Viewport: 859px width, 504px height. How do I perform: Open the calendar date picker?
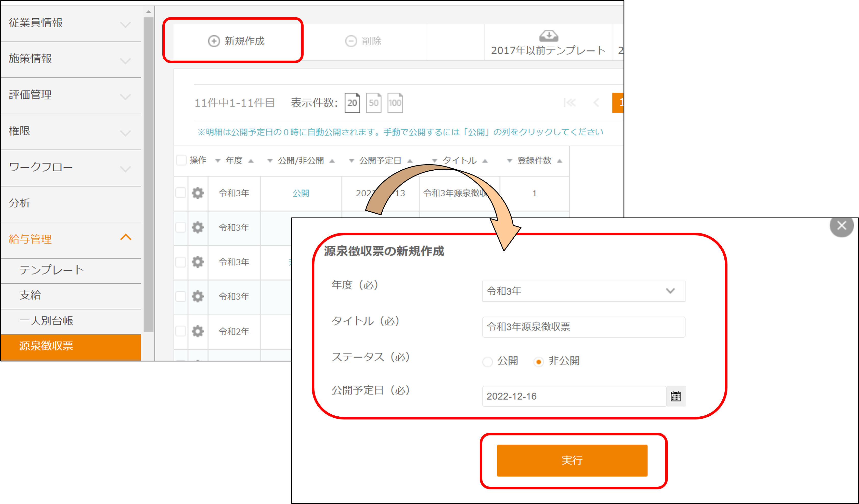click(676, 396)
